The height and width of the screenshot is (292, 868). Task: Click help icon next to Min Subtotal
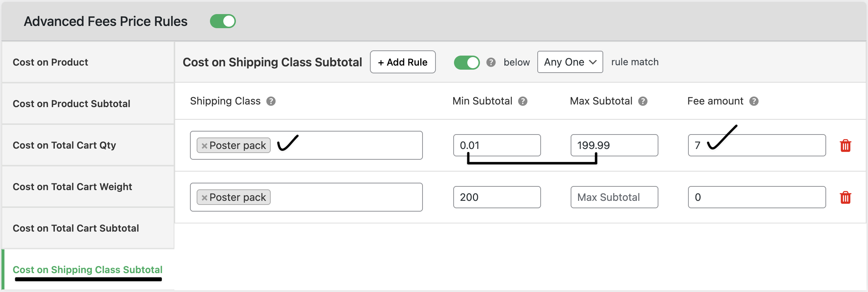[x=523, y=101]
